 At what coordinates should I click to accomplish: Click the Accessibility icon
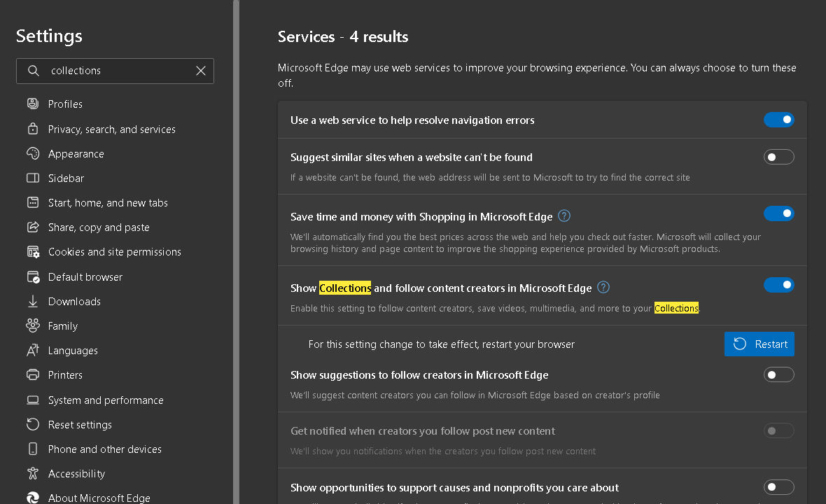pyautogui.click(x=33, y=473)
